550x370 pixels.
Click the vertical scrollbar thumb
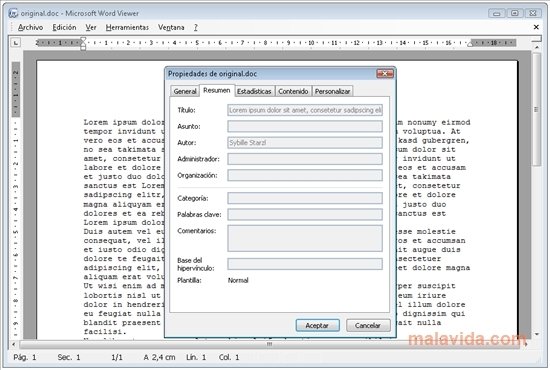[537, 109]
